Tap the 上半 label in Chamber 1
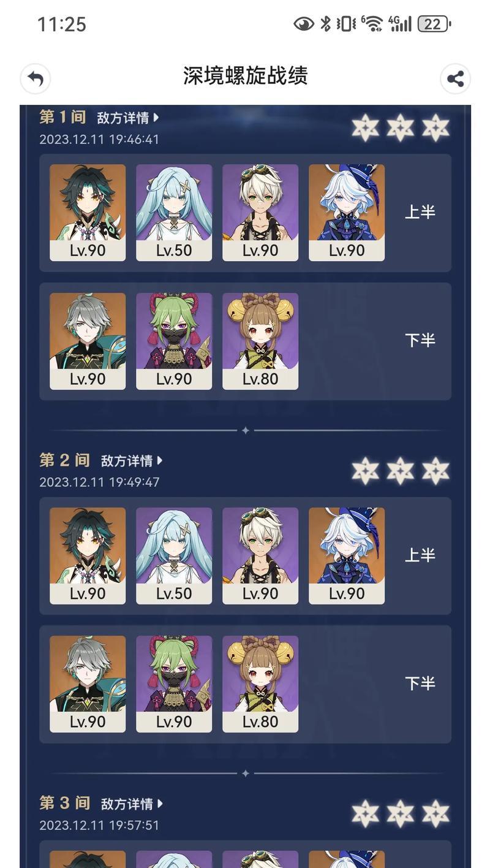 (420, 212)
